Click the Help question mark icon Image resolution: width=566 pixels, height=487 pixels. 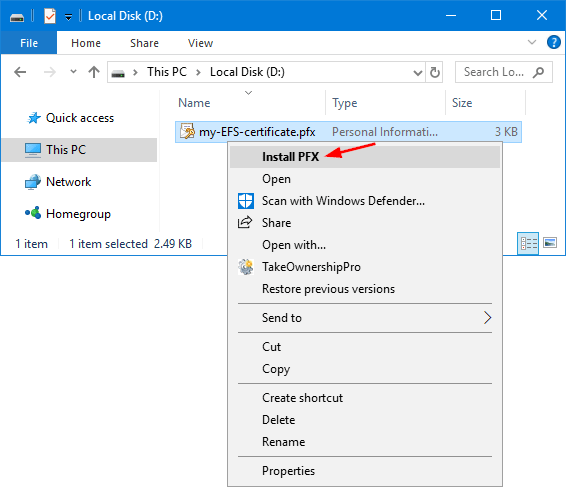coord(553,42)
